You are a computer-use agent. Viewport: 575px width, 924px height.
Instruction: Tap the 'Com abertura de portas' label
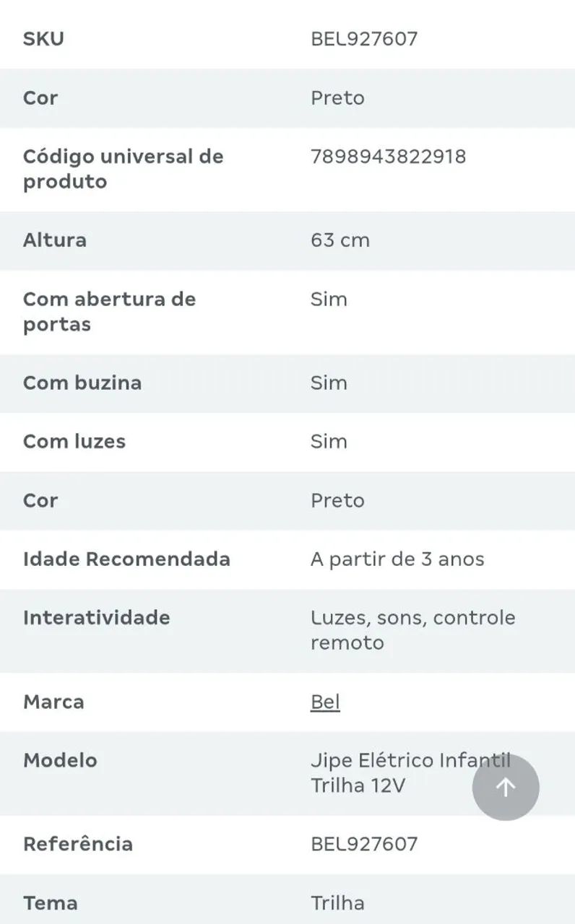pos(109,312)
